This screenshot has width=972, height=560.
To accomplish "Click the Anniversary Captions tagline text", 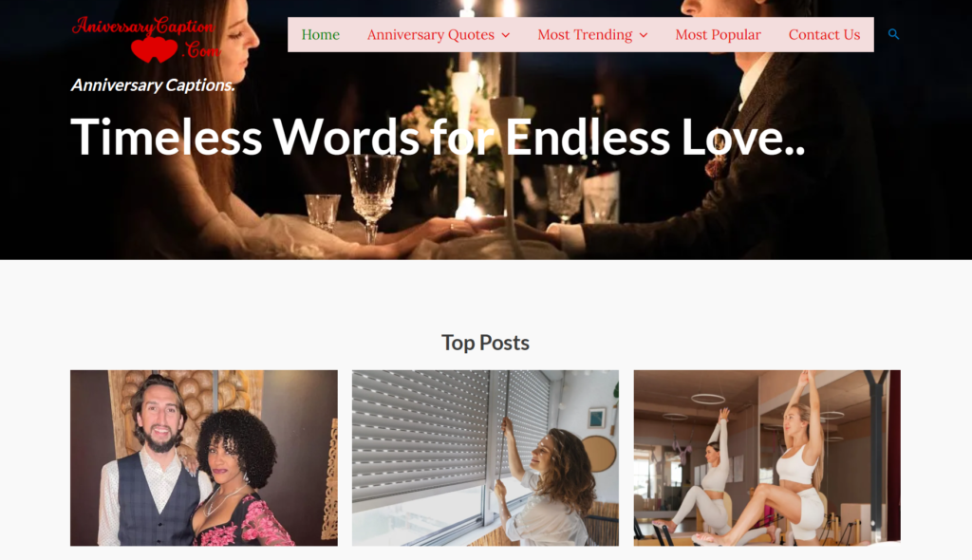I will [153, 85].
